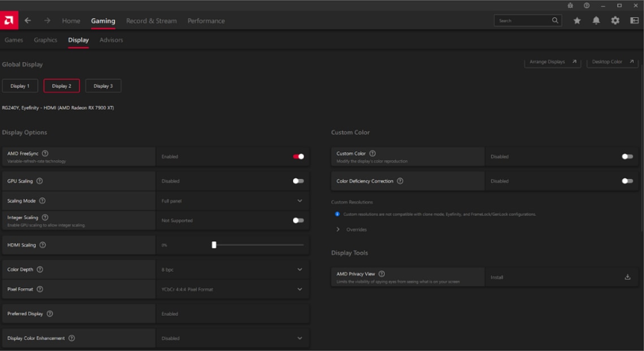The image size is (644, 351).
Task: Select Display 1 button
Action: [20, 86]
